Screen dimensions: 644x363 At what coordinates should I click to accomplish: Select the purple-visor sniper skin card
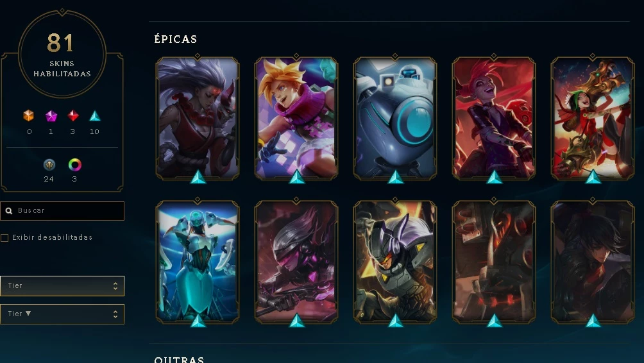point(296,262)
